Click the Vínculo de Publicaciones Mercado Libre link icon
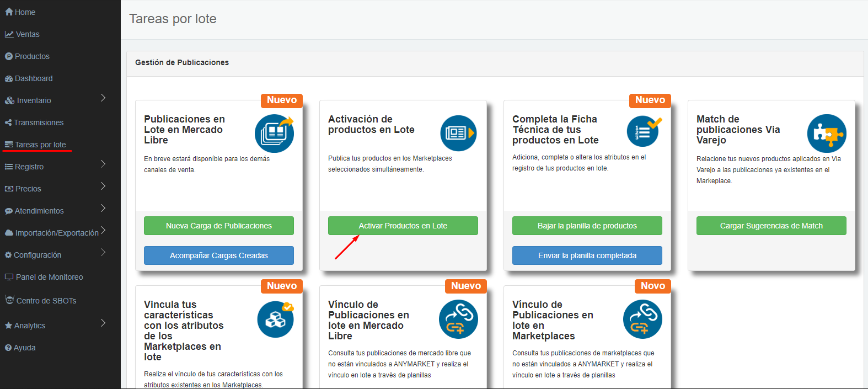The width and height of the screenshot is (868, 389). [x=458, y=319]
